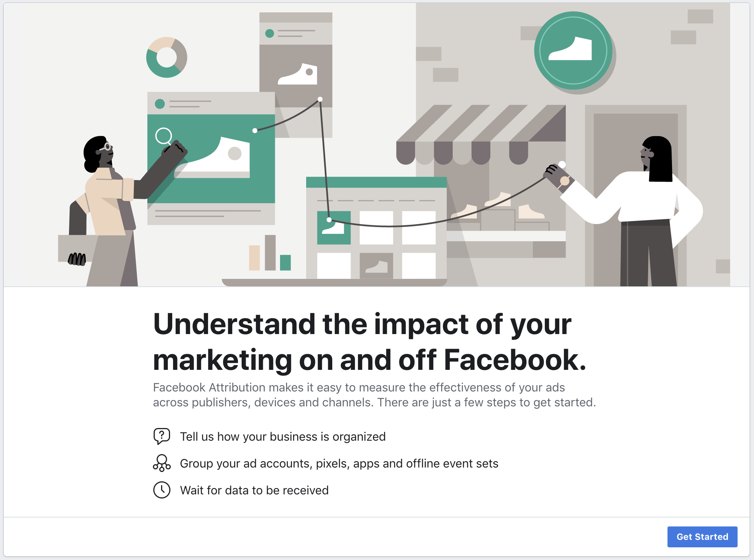The width and height of the screenshot is (754, 560).
Task: Click the Facebook Attribution description paragraph
Action: 374,395
